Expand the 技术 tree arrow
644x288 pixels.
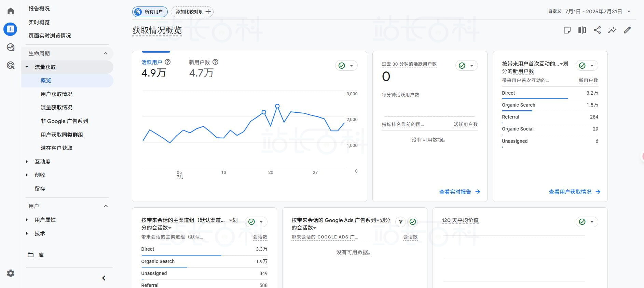27,233
